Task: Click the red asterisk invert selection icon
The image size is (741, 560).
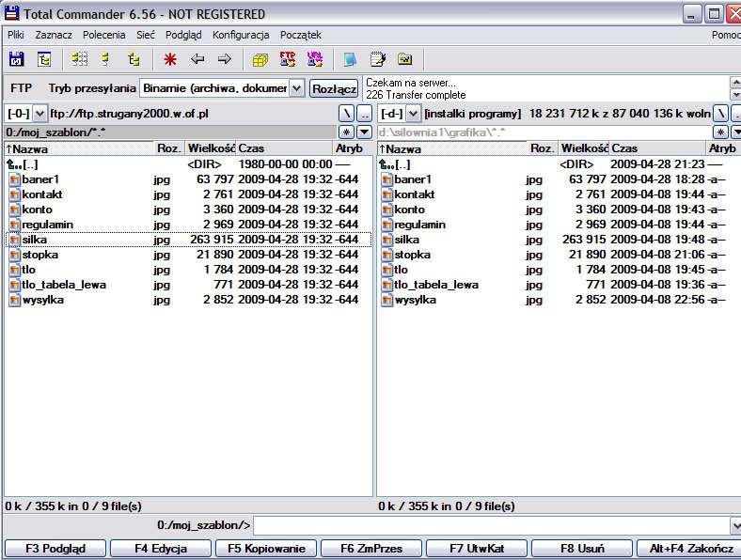Action: (x=170, y=59)
